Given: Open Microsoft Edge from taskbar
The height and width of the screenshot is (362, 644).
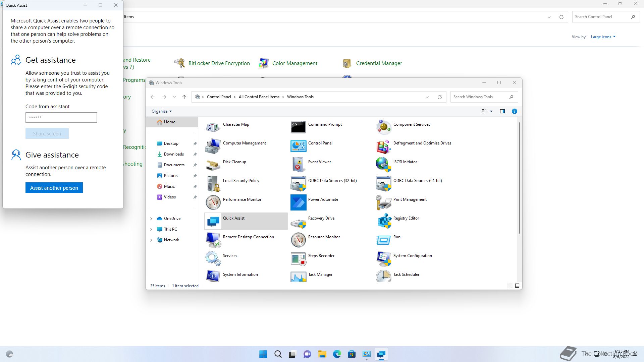Looking at the screenshot, I should click(337, 354).
